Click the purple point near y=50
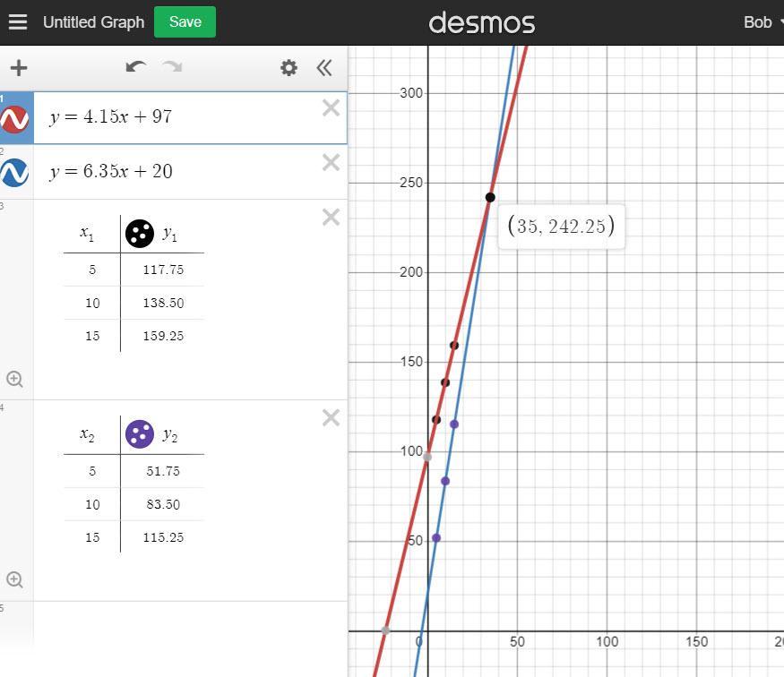 tap(436, 538)
